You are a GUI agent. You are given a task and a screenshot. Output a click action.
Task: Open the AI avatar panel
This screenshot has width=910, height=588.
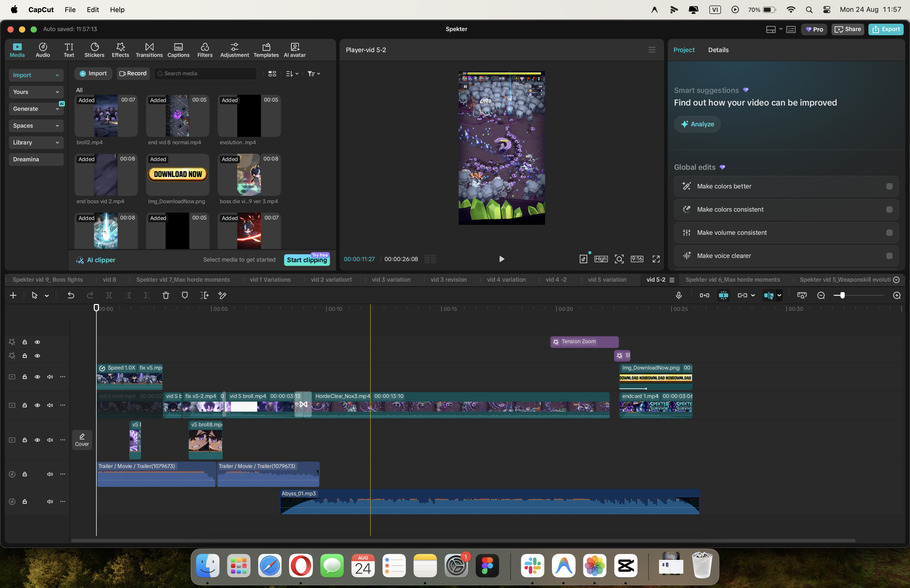(294, 50)
